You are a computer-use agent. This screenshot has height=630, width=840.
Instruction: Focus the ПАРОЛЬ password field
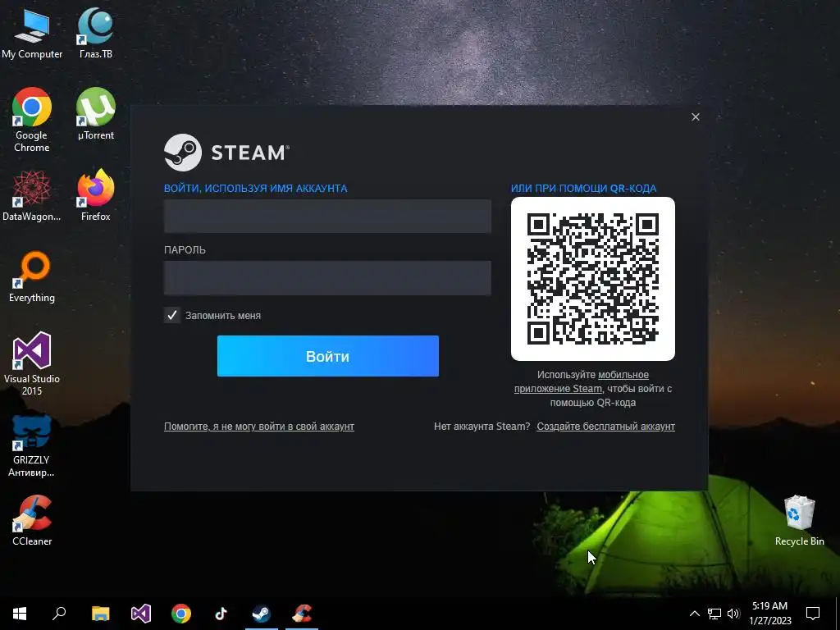[x=327, y=278]
